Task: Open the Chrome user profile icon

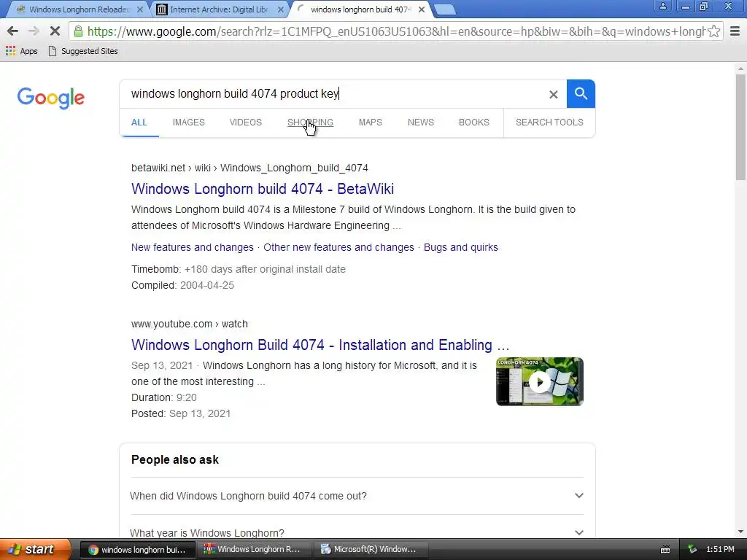Action: coord(662,6)
